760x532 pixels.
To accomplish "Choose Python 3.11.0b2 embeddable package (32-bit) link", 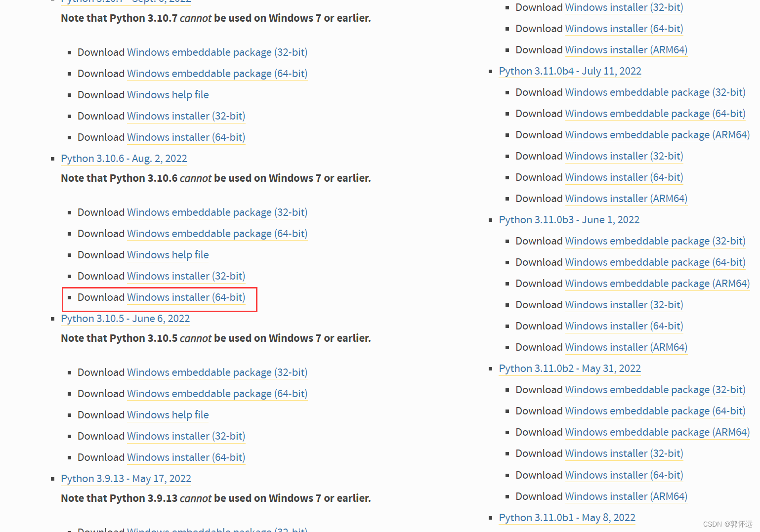I will 655,390.
